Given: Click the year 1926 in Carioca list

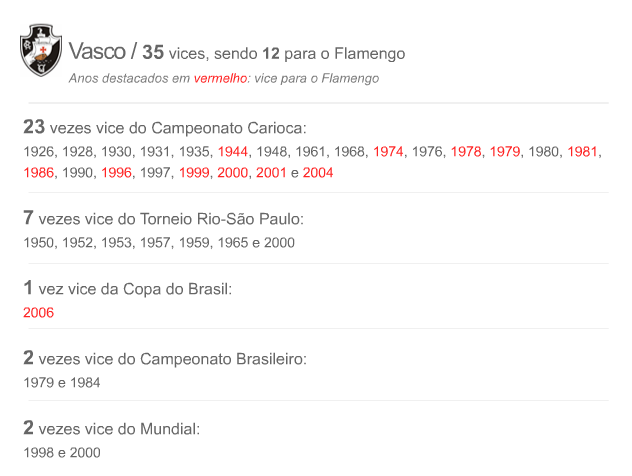Looking at the screenshot, I should [x=38, y=152].
